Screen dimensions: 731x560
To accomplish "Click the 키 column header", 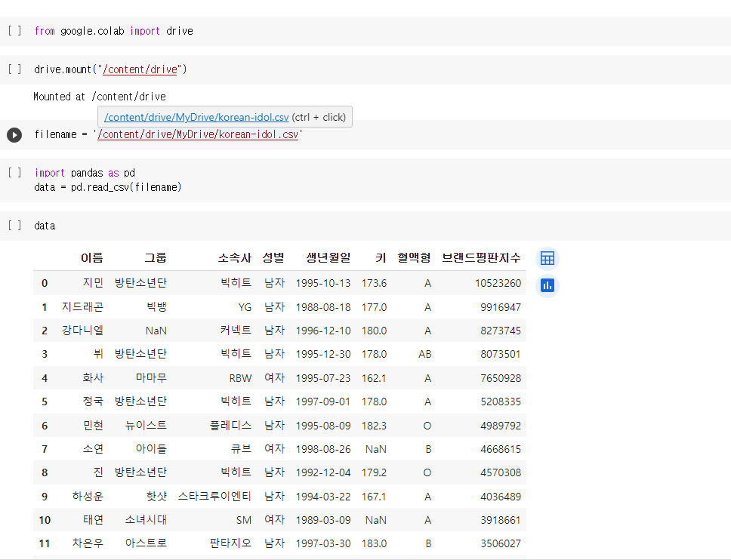I will pos(381,257).
